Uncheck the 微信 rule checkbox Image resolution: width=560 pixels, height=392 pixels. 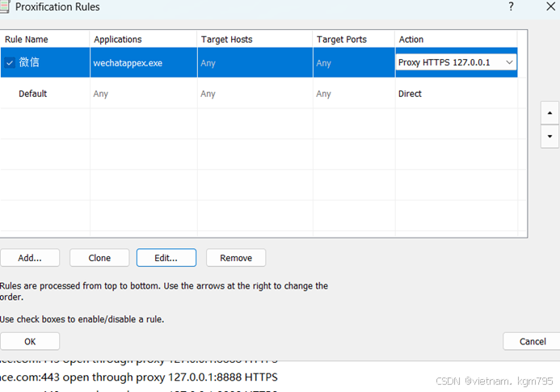coord(10,63)
